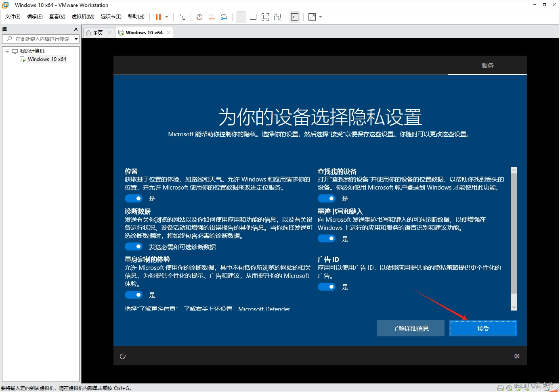Toggle the 量身定制的体验 switch
Image resolution: width=560 pixels, height=392 pixels.
pyautogui.click(x=134, y=295)
